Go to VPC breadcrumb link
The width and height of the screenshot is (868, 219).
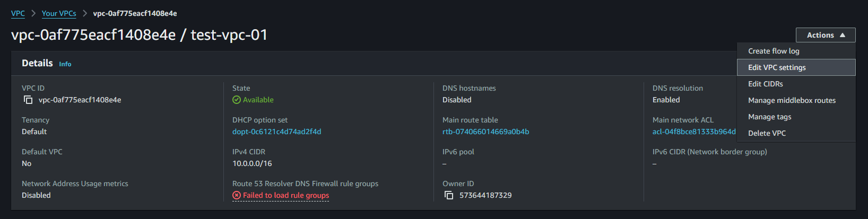(x=18, y=13)
